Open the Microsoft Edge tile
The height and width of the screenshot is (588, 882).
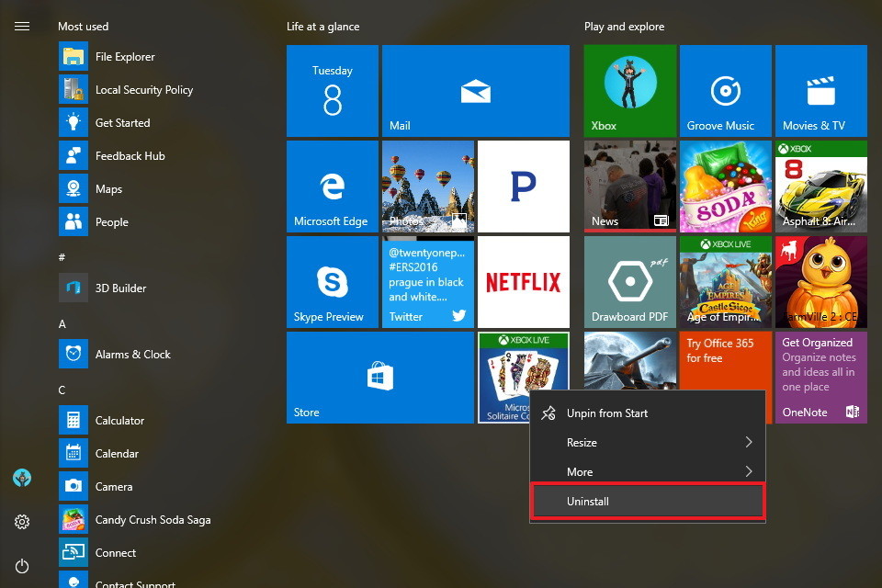332,186
